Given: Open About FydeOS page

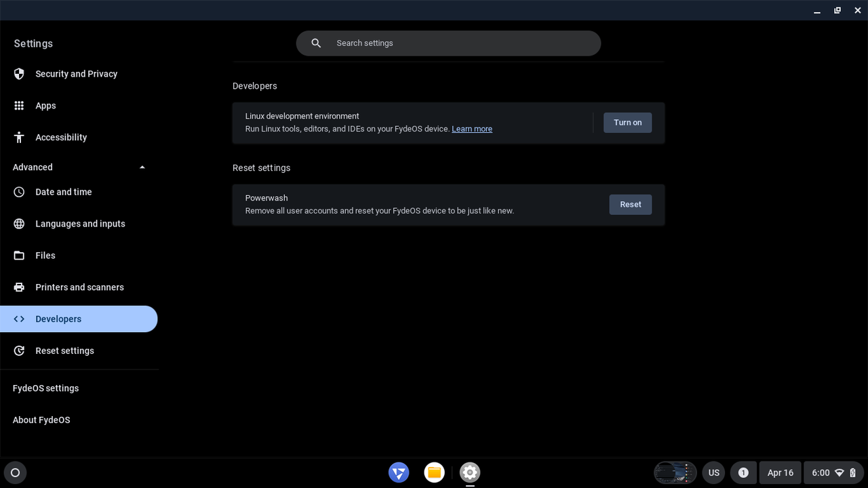Looking at the screenshot, I should point(41,420).
